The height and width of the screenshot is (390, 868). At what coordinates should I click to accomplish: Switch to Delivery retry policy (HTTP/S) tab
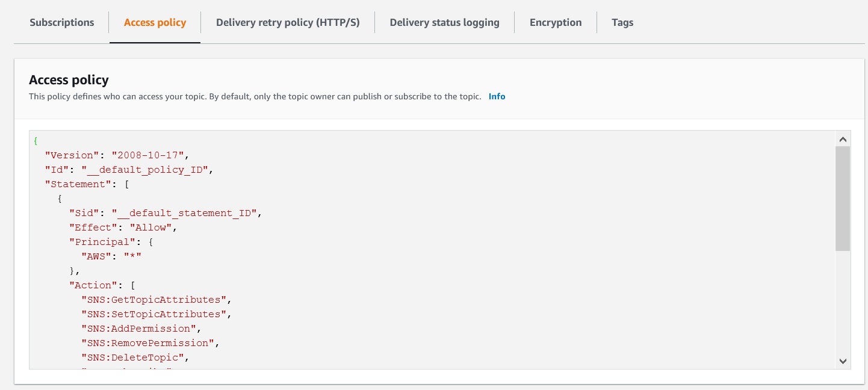(288, 23)
